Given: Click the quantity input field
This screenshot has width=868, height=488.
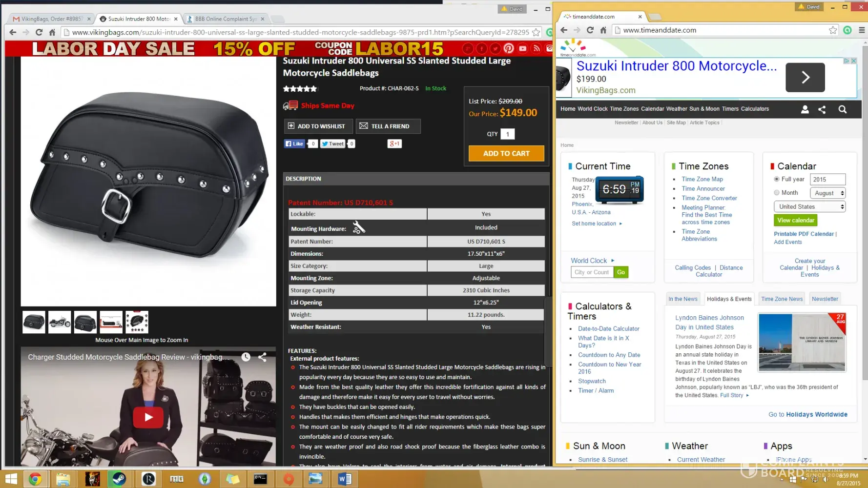Looking at the screenshot, I should pos(508,134).
